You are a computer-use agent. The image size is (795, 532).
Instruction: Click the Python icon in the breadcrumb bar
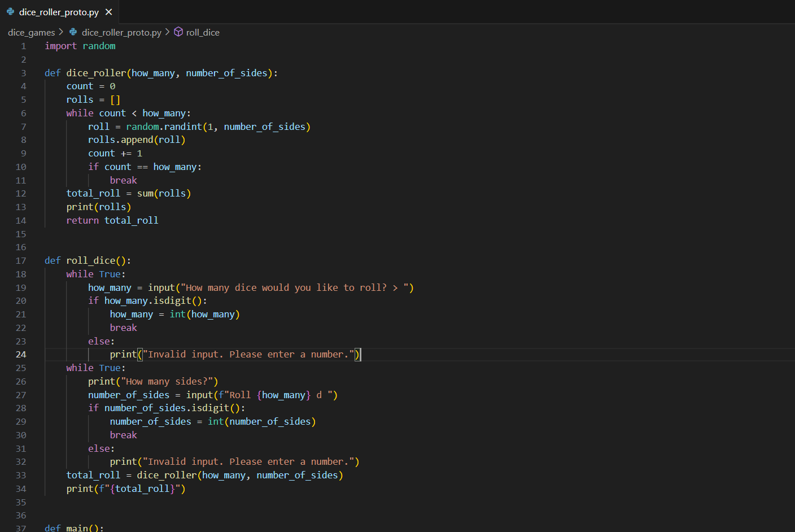click(73, 32)
